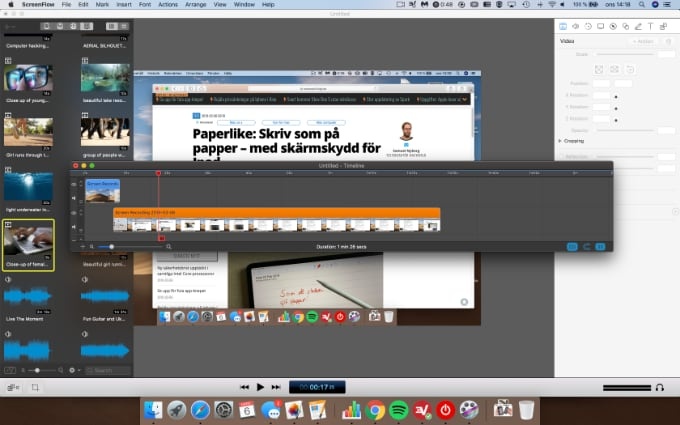Adjust the master volume slider
The width and height of the screenshot is (680, 425).
627,388
